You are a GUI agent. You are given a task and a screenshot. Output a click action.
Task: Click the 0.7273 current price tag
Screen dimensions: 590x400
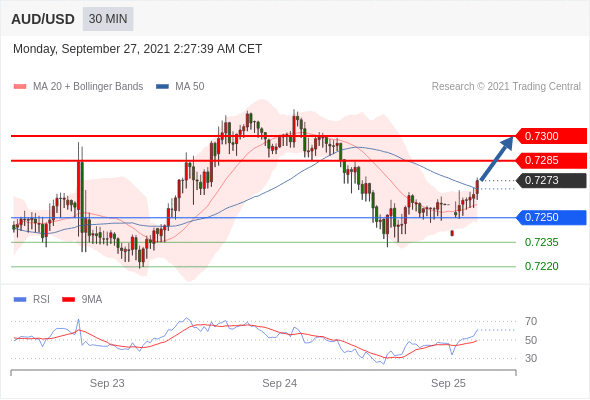[551, 181]
